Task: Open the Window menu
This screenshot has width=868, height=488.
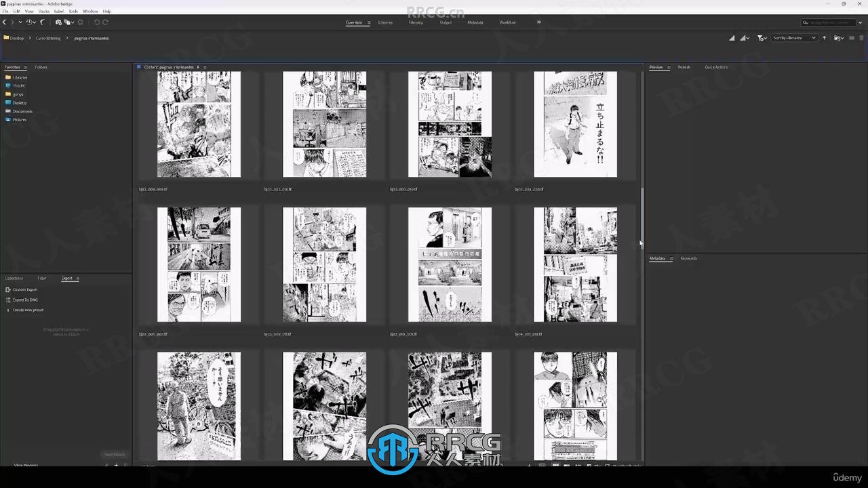Action: [90, 12]
